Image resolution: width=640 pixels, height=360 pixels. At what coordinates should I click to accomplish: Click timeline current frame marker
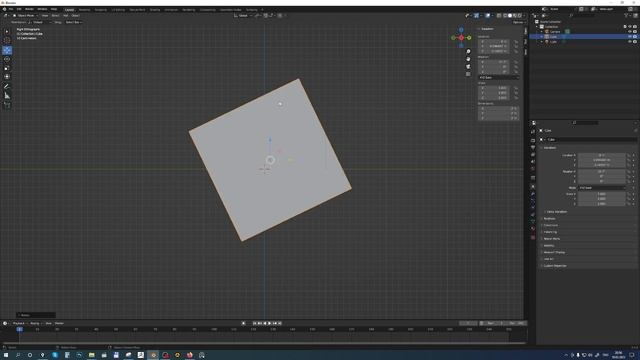point(20,329)
